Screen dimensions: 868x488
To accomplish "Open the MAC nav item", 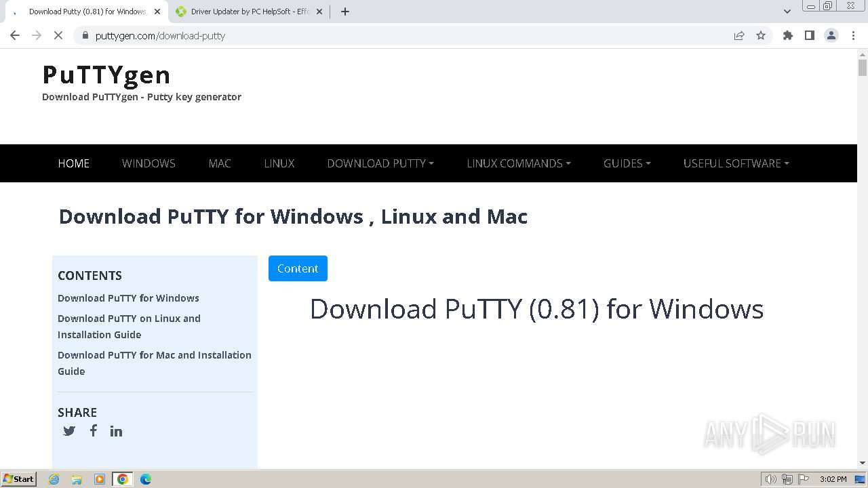I will (220, 163).
